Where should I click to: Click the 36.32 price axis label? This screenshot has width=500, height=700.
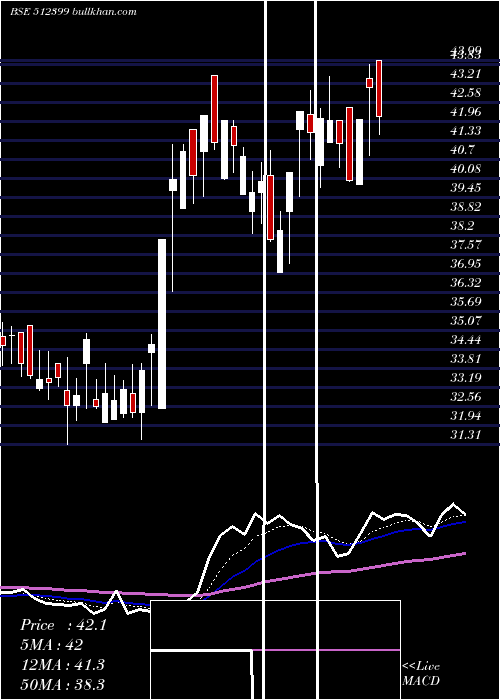[x=466, y=283]
